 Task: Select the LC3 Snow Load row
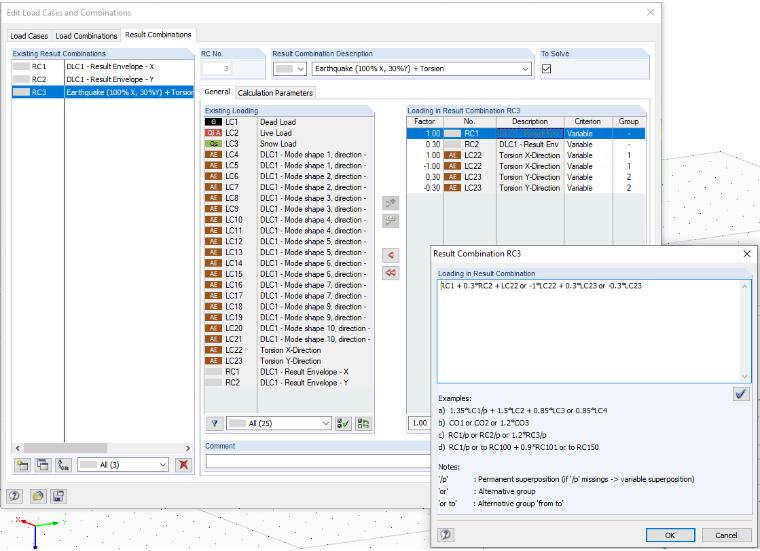(x=289, y=144)
